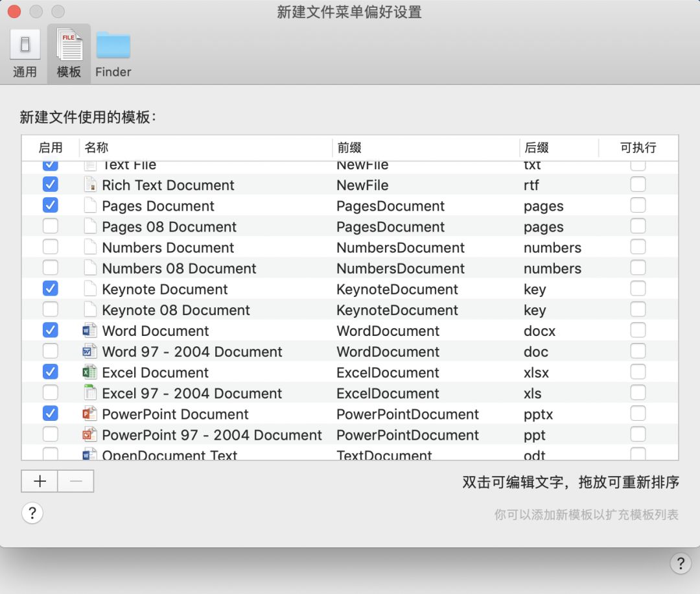700x594 pixels.
Task: Add a new template with the plus button
Action: [x=39, y=482]
